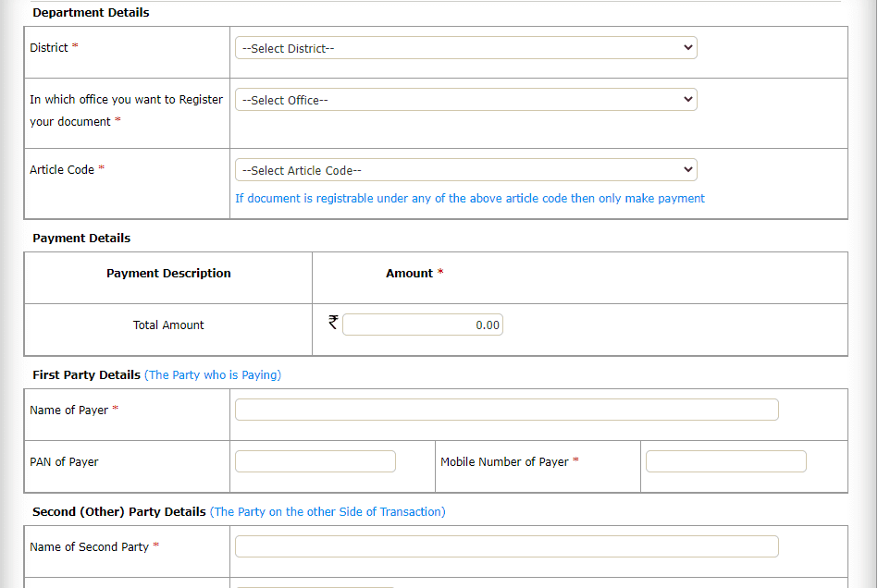The image size is (878, 588).
Task: Click the Payment Details section heading
Action: tap(81, 239)
